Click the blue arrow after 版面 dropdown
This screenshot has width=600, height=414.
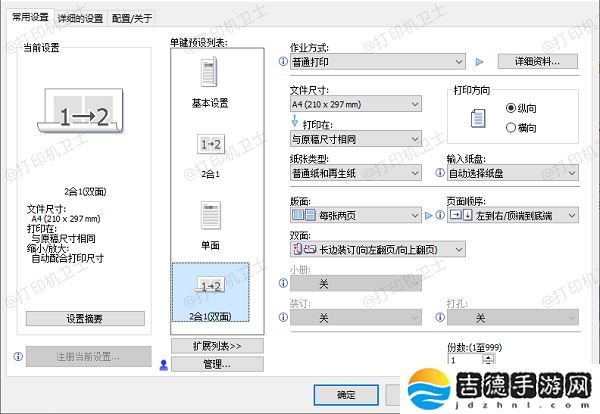429,215
